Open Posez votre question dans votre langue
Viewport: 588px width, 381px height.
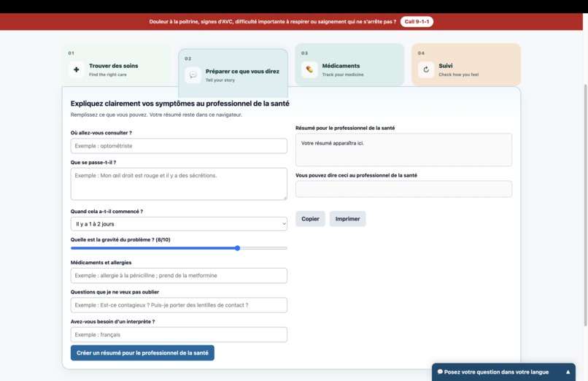(x=503, y=372)
